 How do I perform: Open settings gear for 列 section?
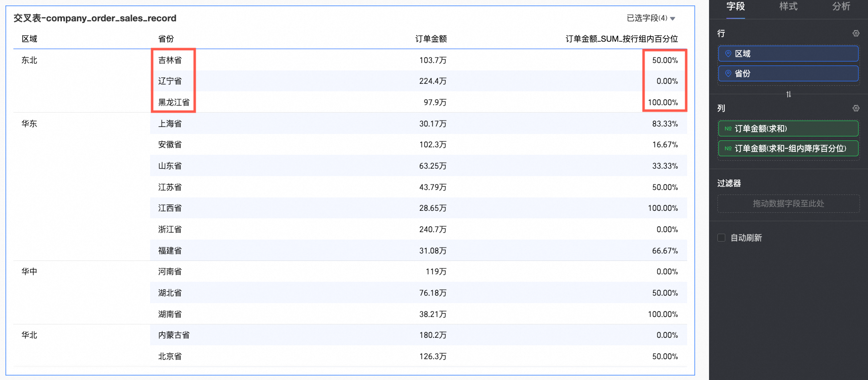pos(856,108)
